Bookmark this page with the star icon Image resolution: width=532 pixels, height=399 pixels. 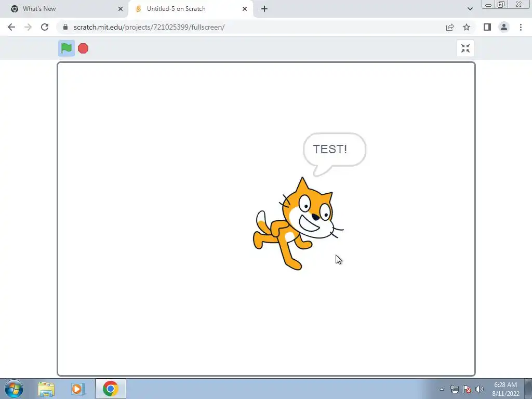(x=467, y=27)
